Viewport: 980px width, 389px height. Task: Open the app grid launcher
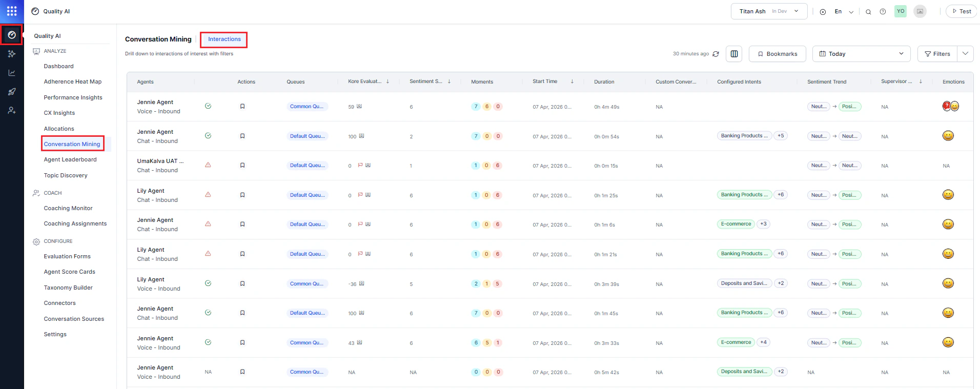click(x=12, y=11)
